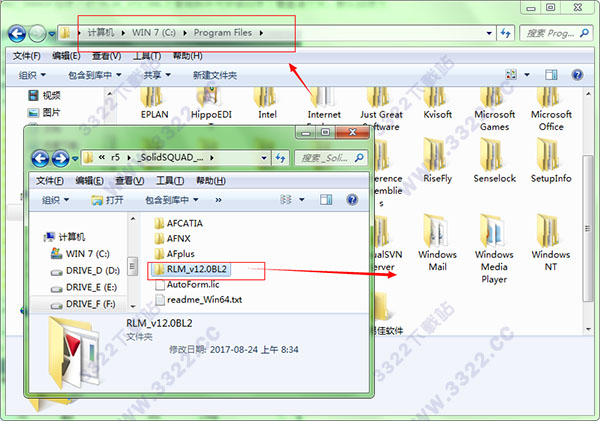Click Program Files breadcrumb segment
The image size is (600, 421).
click(223, 33)
